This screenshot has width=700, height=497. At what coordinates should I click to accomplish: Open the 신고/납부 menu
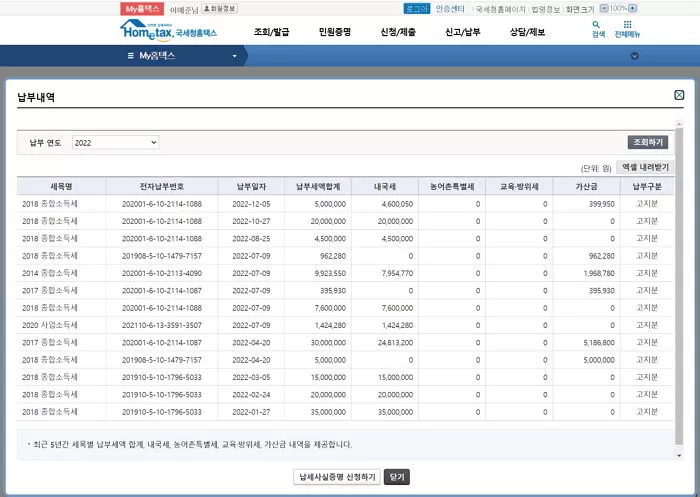click(462, 32)
